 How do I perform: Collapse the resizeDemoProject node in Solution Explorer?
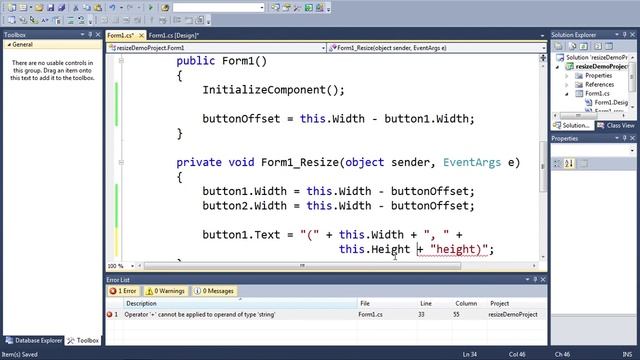click(x=558, y=67)
